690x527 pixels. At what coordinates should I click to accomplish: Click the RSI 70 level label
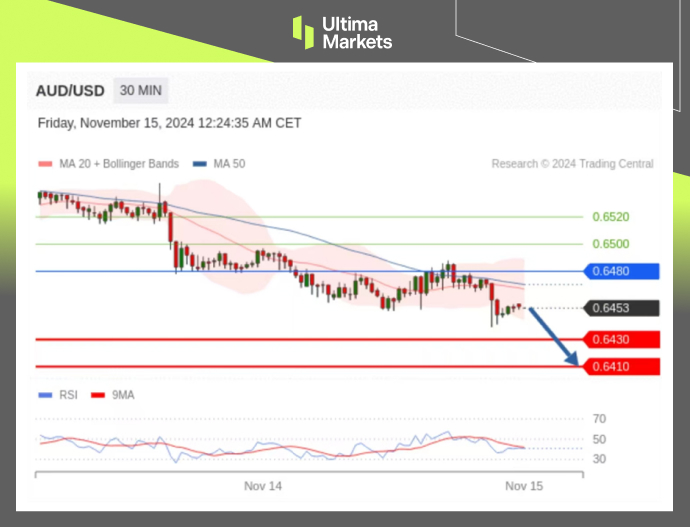pos(599,419)
